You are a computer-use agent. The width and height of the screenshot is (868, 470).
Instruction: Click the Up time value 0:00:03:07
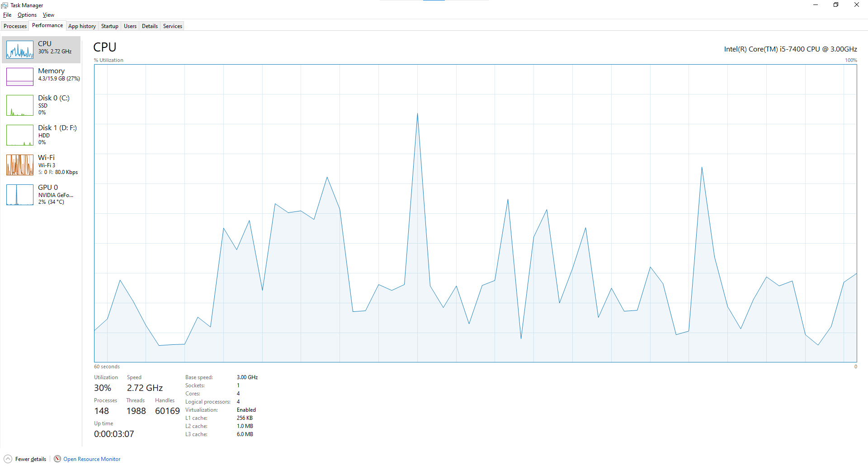click(114, 434)
